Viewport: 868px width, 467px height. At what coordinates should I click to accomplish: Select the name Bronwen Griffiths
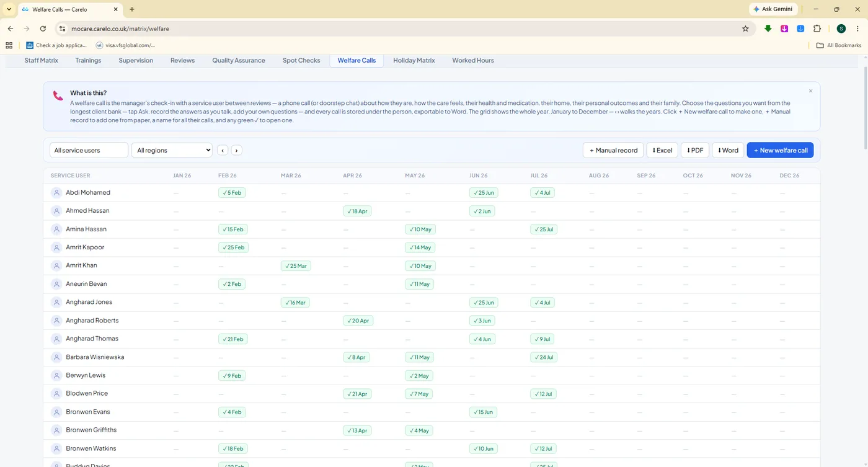coord(91,430)
